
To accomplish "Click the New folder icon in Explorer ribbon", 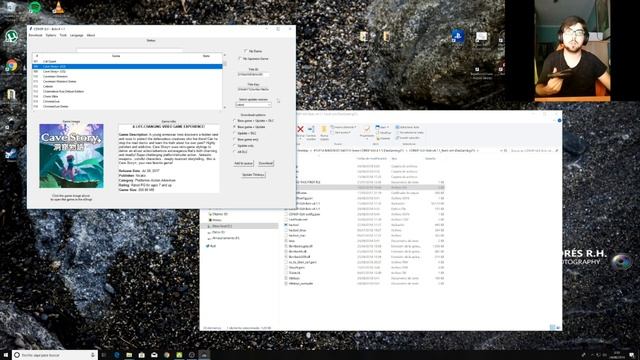I will pos(324,129).
